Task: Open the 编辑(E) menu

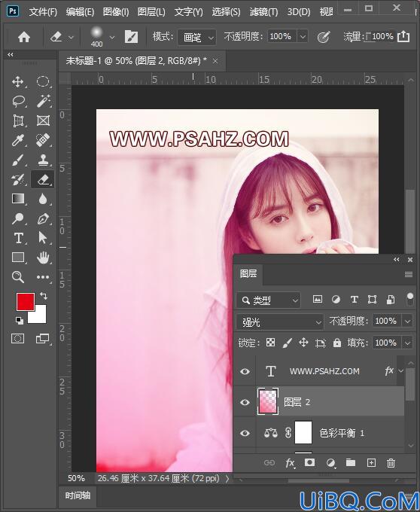Action: [x=80, y=12]
